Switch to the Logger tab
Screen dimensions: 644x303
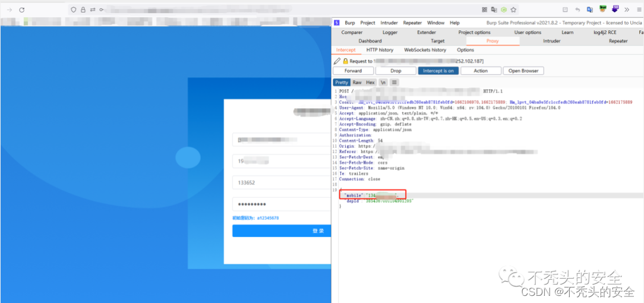(390, 33)
